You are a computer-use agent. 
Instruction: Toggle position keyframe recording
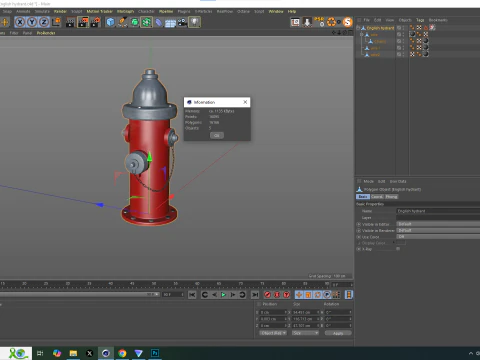click(x=299, y=295)
